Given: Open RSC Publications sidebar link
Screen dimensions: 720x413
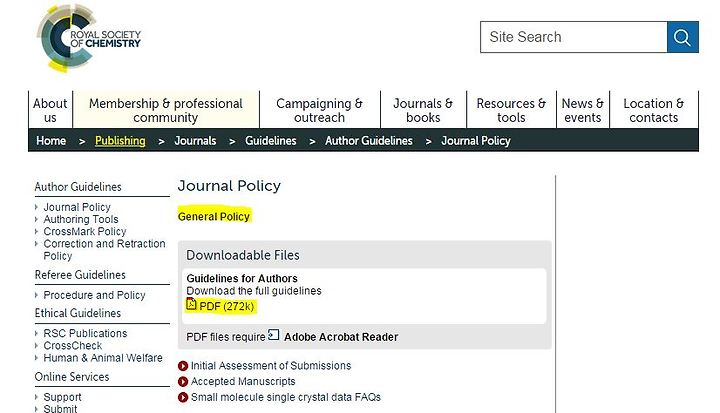Looking at the screenshot, I should tap(85, 334).
